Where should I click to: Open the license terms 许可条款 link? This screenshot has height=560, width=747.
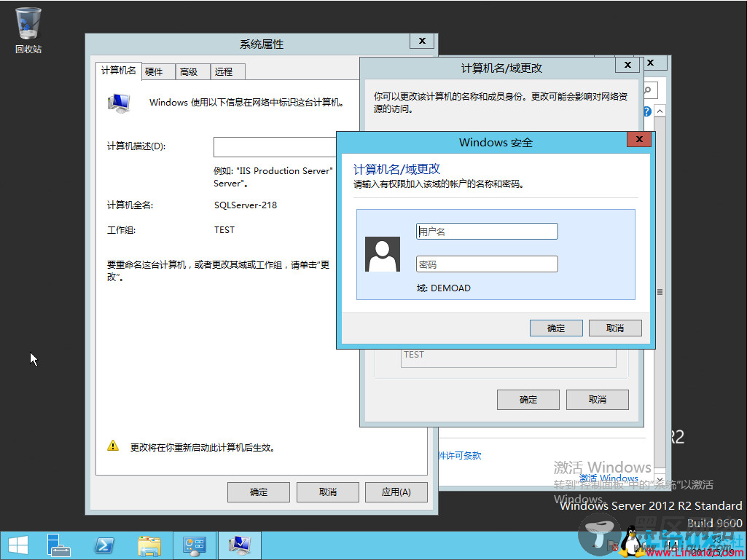460,456
